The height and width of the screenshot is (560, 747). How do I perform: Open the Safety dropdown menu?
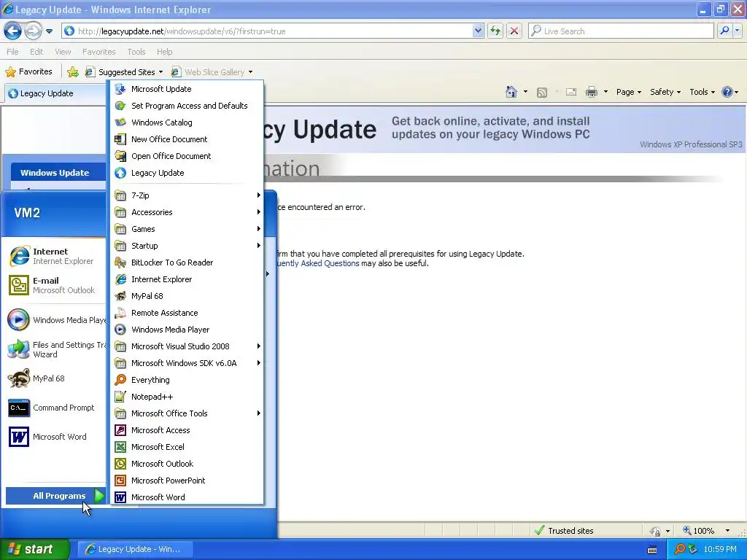(x=665, y=92)
